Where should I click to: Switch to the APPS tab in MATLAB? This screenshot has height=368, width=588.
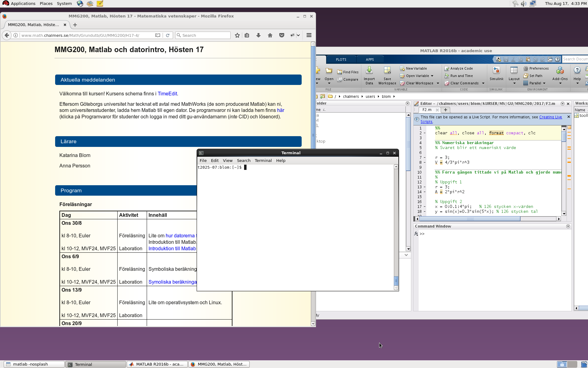click(x=370, y=59)
